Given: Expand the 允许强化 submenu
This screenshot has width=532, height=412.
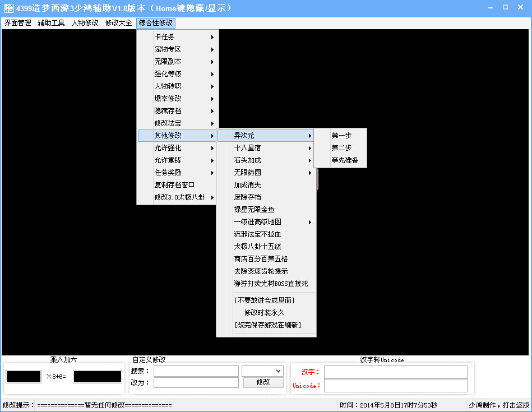Looking at the screenshot, I should [x=177, y=148].
